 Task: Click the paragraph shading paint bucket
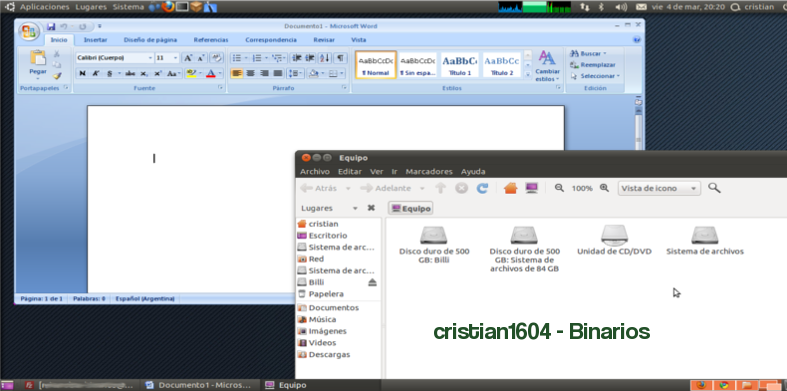click(314, 74)
